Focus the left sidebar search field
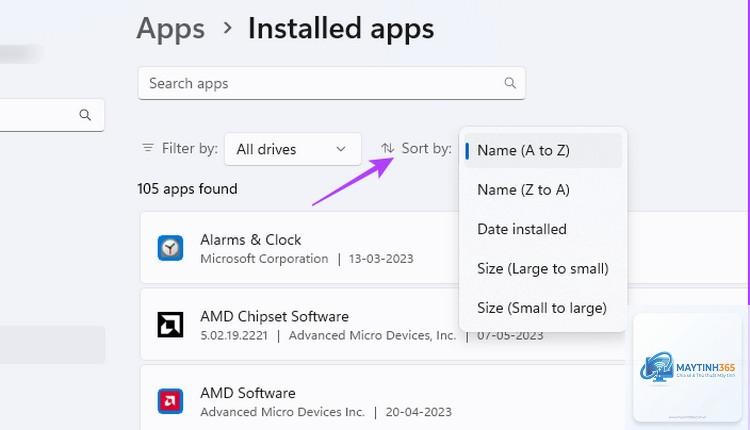The image size is (750, 430). (x=50, y=115)
